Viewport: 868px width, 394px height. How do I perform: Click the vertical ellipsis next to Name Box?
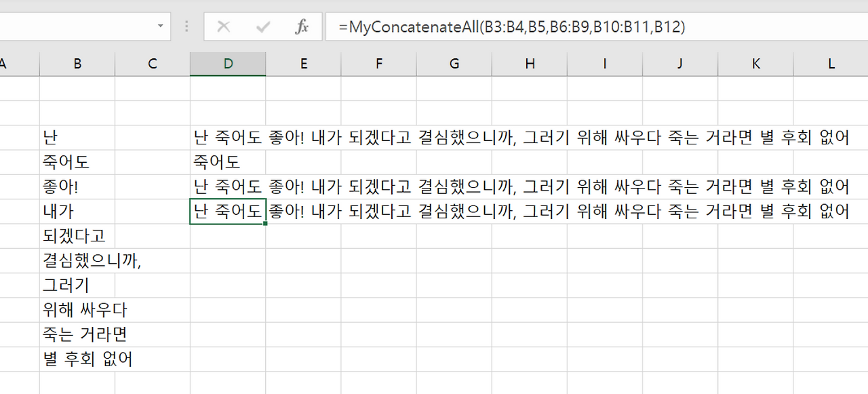(186, 26)
